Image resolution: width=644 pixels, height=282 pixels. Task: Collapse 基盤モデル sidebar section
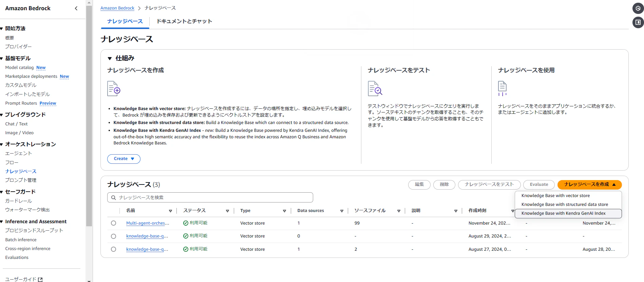pos(2,58)
